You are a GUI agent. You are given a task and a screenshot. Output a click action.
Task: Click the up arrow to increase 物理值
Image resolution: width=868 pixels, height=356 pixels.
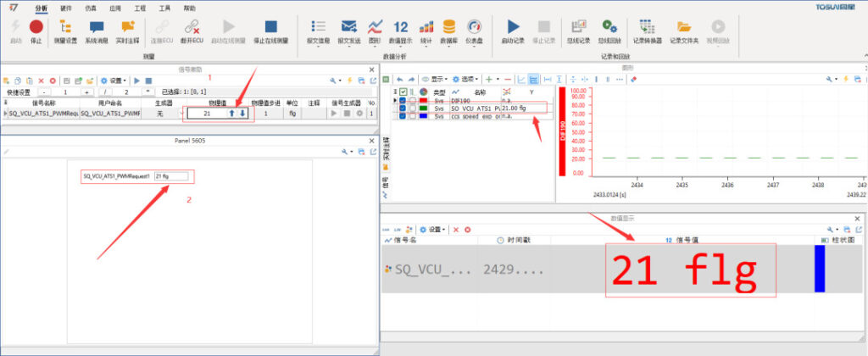231,113
